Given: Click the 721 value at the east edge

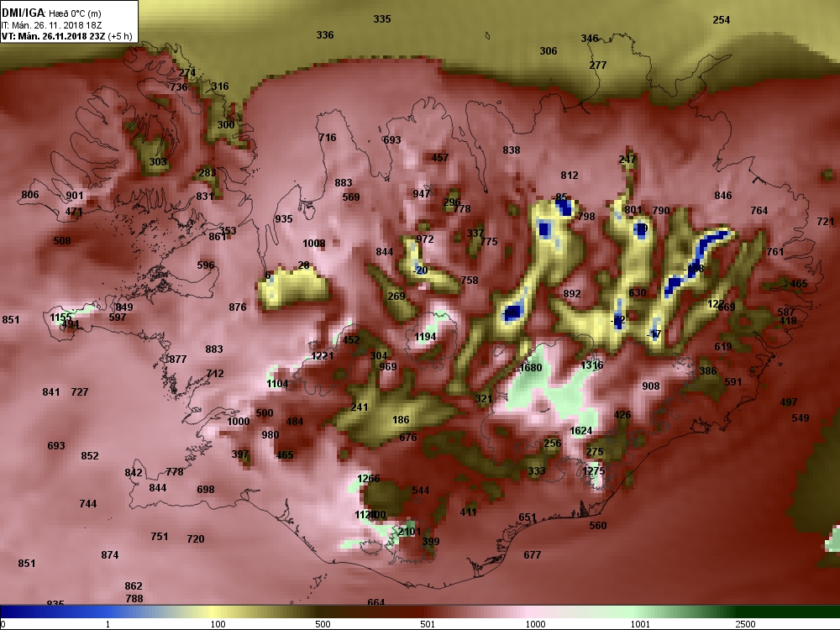Looking at the screenshot, I should (x=826, y=221).
